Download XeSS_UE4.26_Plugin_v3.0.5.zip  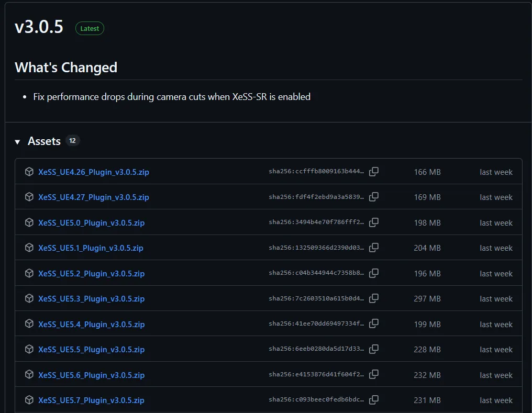tap(94, 172)
